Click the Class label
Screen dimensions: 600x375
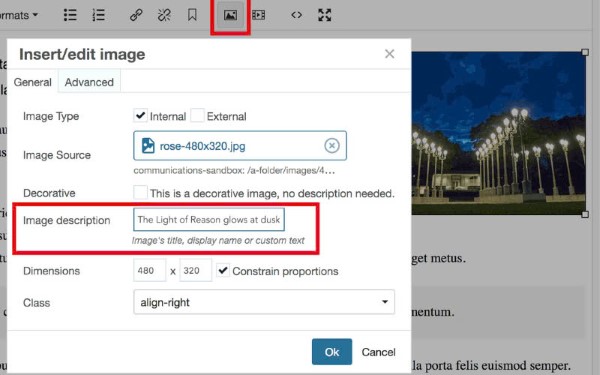pos(37,303)
